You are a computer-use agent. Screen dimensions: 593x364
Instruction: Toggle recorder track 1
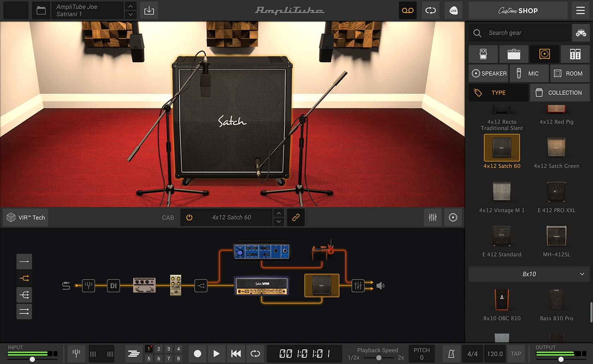click(149, 349)
